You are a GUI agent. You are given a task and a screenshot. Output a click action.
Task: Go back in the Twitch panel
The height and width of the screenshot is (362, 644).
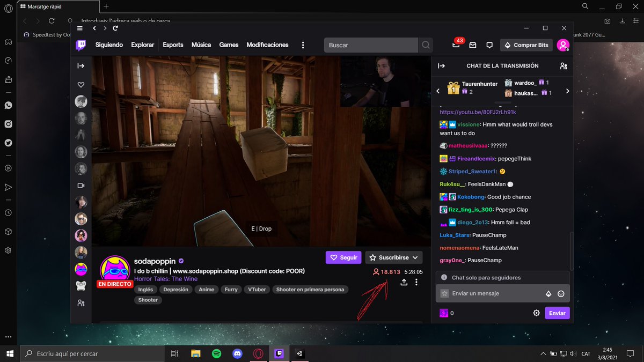click(94, 28)
